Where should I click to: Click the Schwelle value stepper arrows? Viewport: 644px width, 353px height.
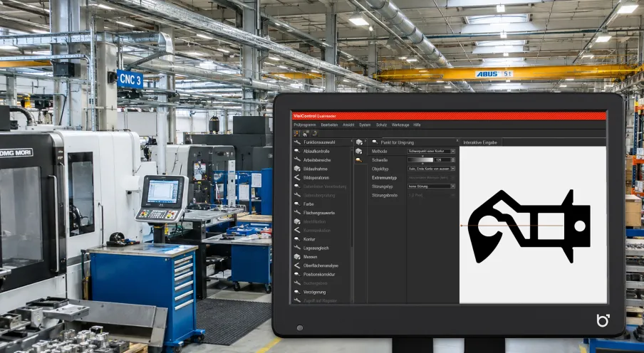(453, 159)
